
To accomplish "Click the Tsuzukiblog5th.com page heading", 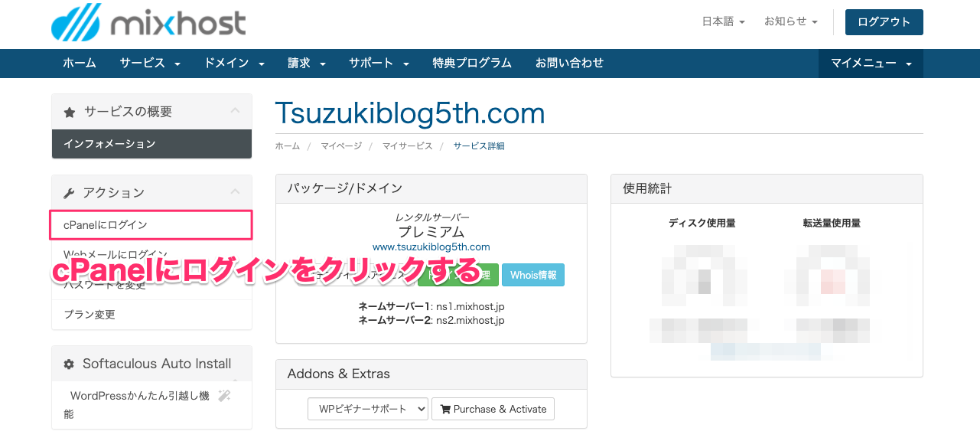I will pos(410,114).
